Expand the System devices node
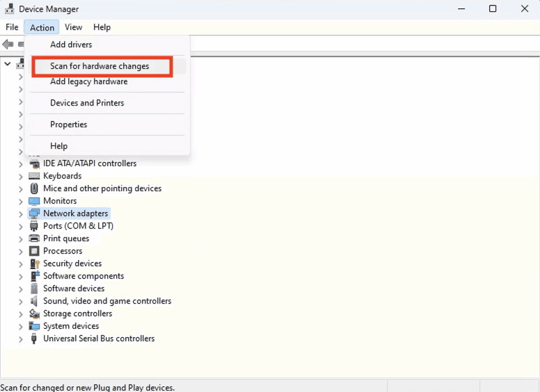Image resolution: width=540 pixels, height=392 pixels. click(21, 327)
